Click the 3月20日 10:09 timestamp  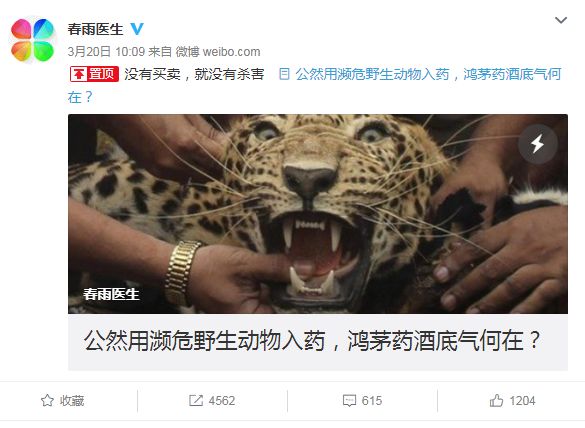click(x=106, y=51)
